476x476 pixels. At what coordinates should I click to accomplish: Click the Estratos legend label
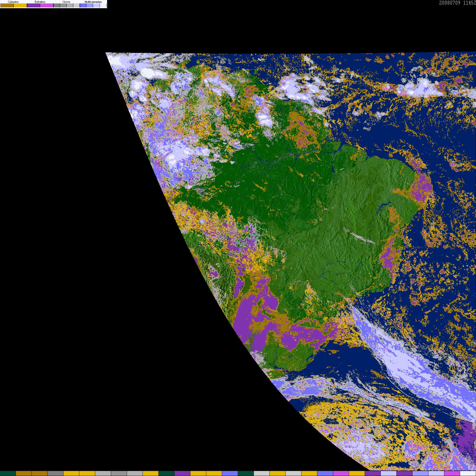[x=40, y=2]
